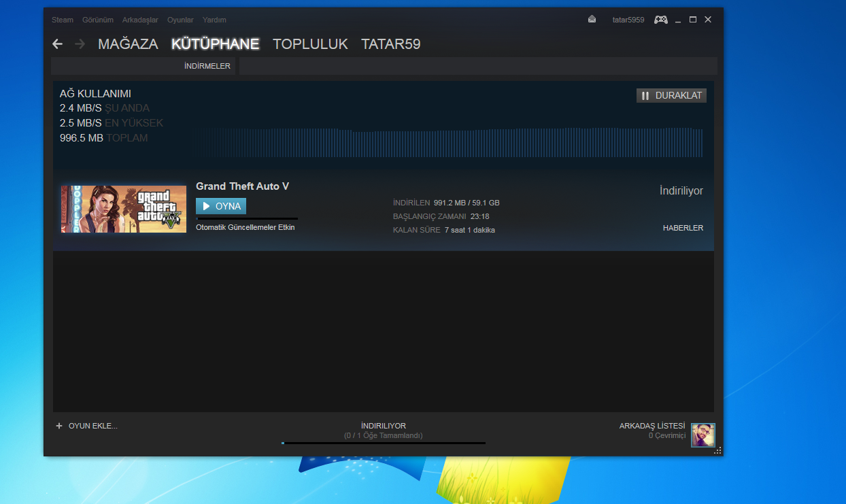Image resolution: width=846 pixels, height=504 pixels.
Task: Open the Arkadaşlar menu
Action: 140,20
